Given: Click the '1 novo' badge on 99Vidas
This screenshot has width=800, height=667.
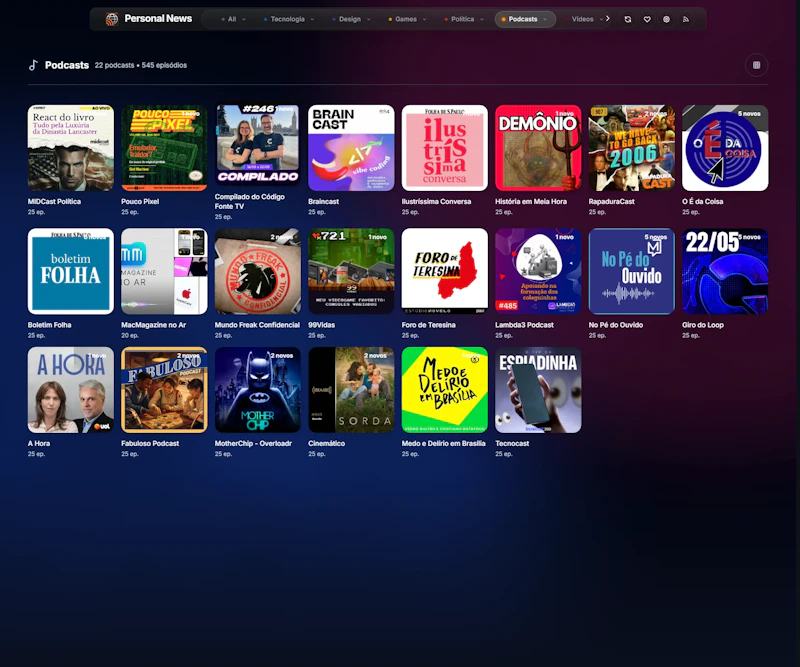Looking at the screenshot, I should 377,237.
